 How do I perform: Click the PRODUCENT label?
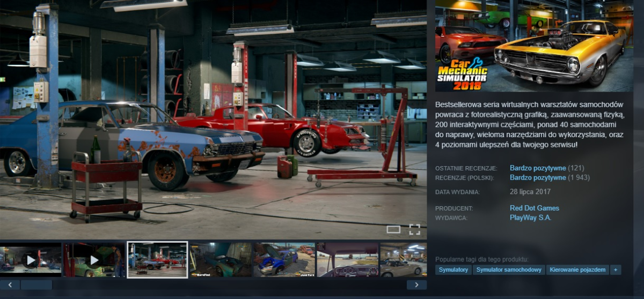pos(454,208)
